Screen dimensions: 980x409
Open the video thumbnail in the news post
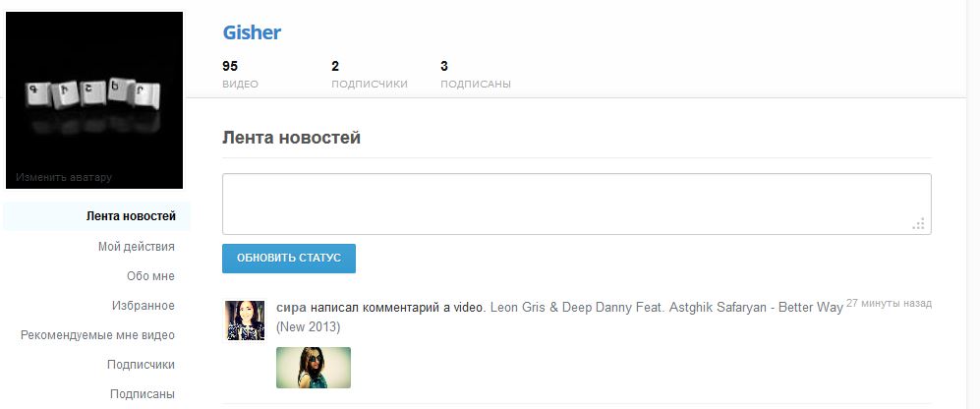pos(314,368)
